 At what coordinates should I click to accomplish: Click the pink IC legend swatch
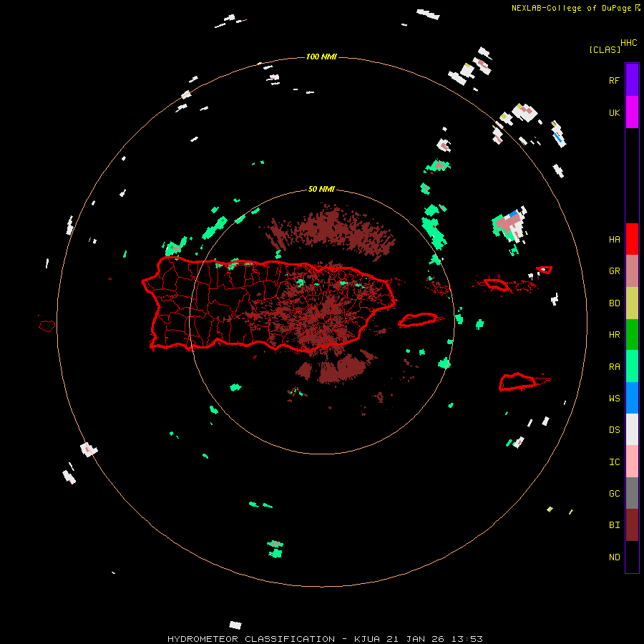[x=632, y=462]
